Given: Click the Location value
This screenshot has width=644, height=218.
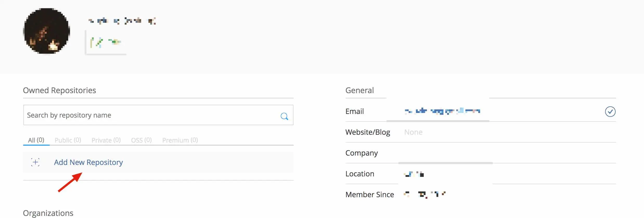Looking at the screenshot, I should pyautogui.click(x=414, y=174).
